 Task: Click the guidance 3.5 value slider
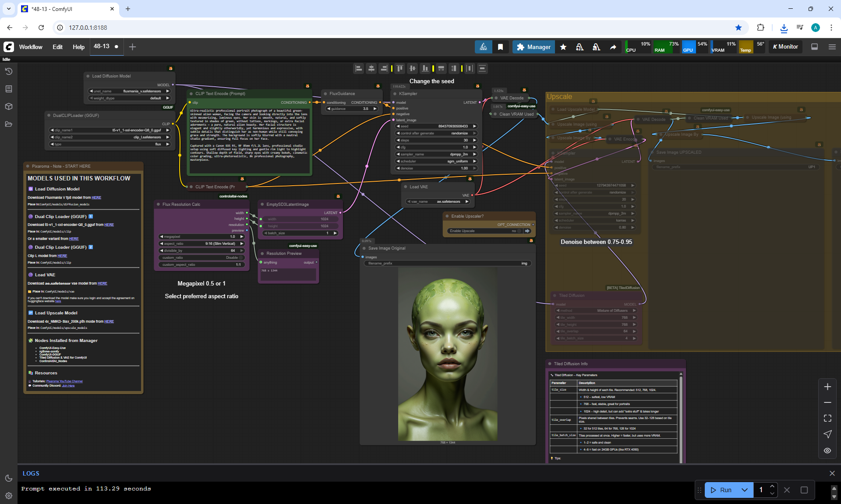pos(352,109)
